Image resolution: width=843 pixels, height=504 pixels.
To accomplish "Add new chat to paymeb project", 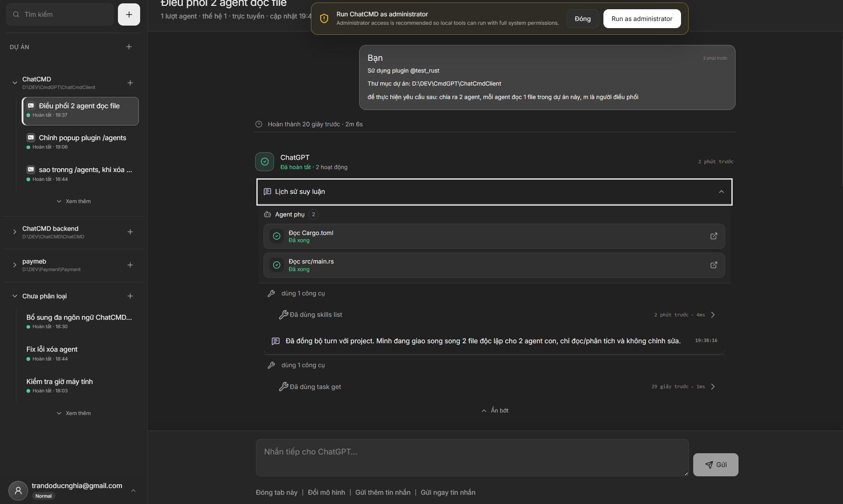I will pos(130,265).
